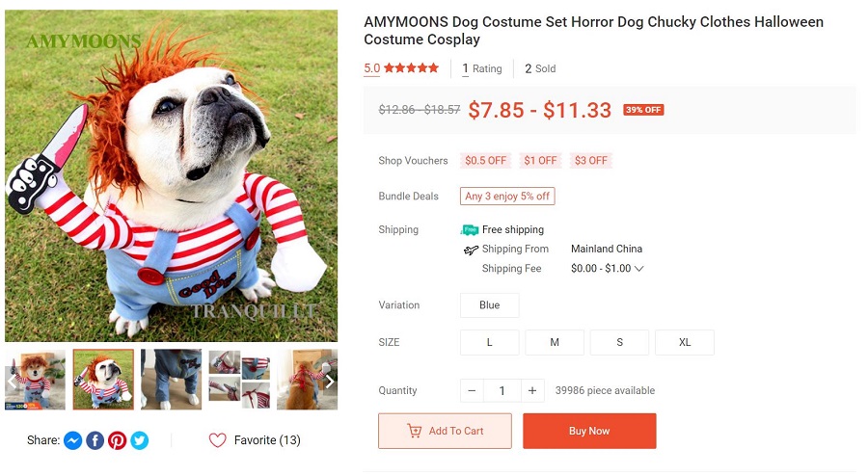Claim the $0.5 OFF shop voucher
868x475 pixels.
coord(485,161)
